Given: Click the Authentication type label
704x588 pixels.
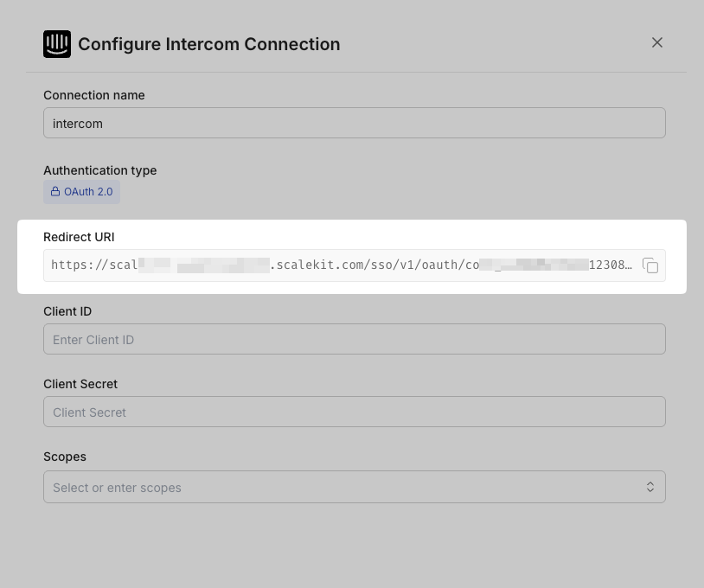Looking at the screenshot, I should pyautogui.click(x=100, y=170).
